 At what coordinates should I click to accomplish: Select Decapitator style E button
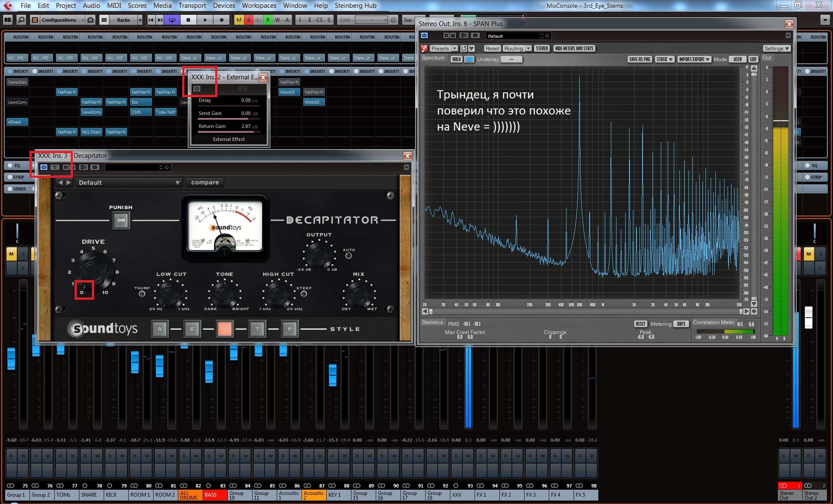192,329
